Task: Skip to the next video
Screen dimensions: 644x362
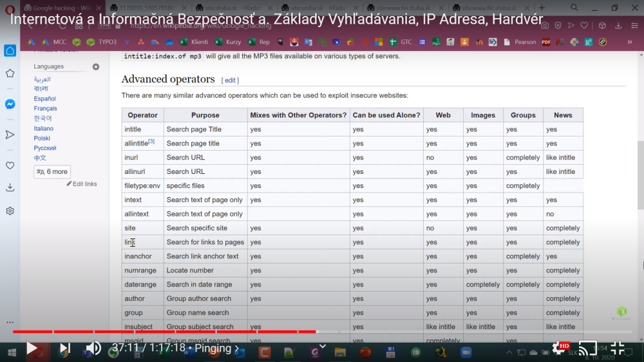Action: (x=64, y=348)
